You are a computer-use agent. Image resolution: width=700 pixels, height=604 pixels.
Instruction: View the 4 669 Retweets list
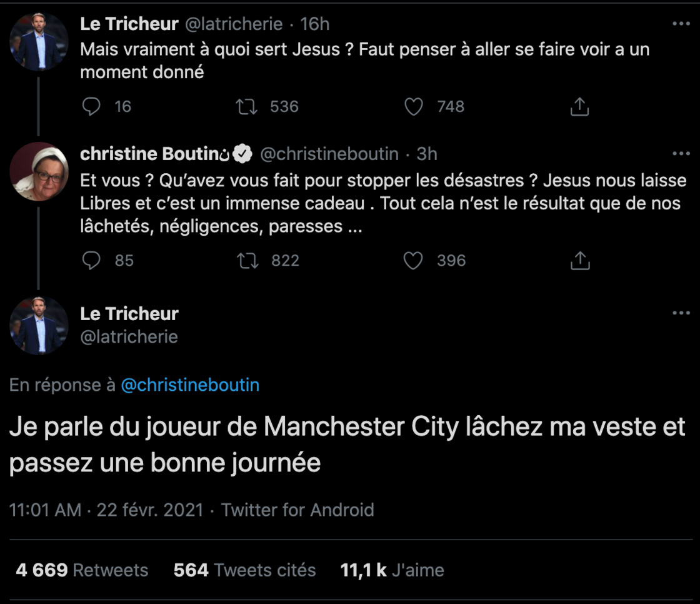pos(82,570)
